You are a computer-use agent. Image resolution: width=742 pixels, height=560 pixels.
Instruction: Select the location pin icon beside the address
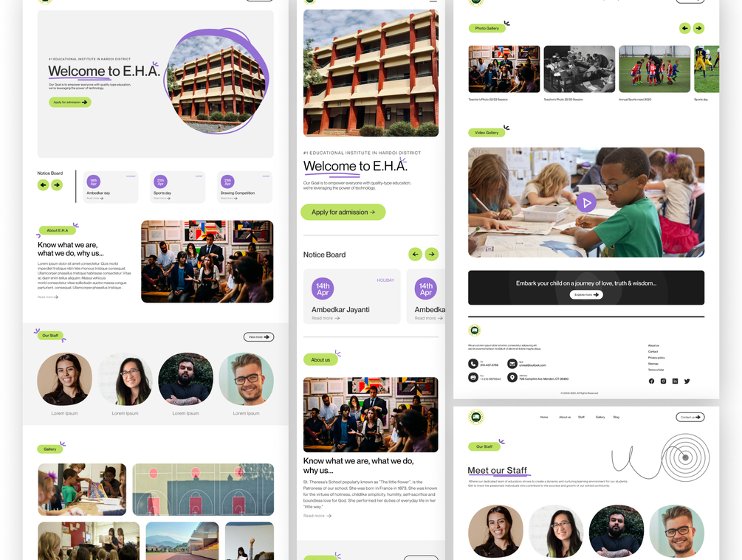click(x=512, y=378)
